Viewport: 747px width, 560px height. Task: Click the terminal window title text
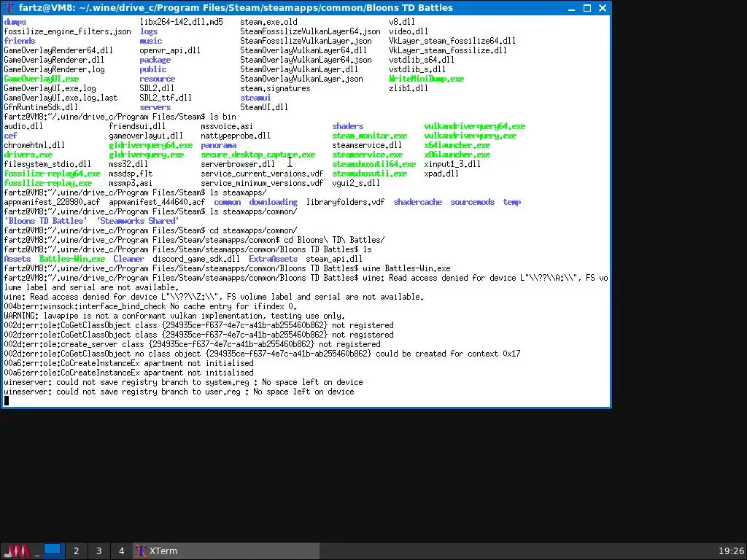(x=236, y=7)
